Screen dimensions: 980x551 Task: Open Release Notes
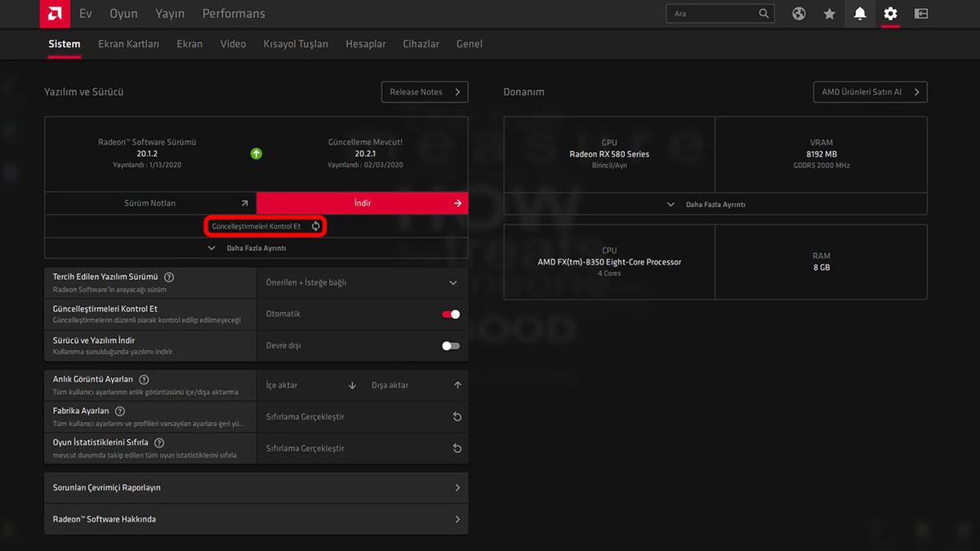(425, 91)
